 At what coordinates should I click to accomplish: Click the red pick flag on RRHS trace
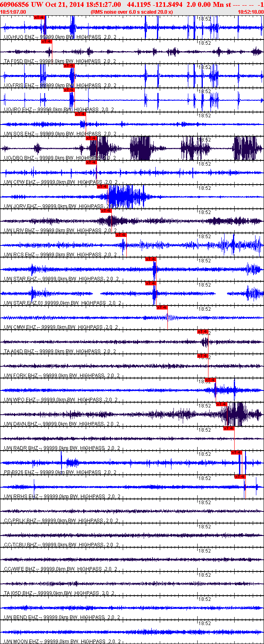tap(240, 477)
